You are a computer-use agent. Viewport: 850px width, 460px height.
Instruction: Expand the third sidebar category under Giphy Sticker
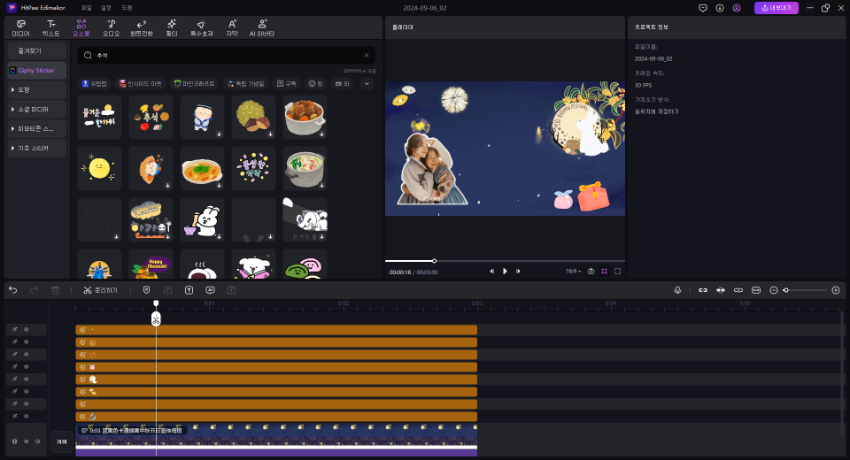(x=36, y=128)
